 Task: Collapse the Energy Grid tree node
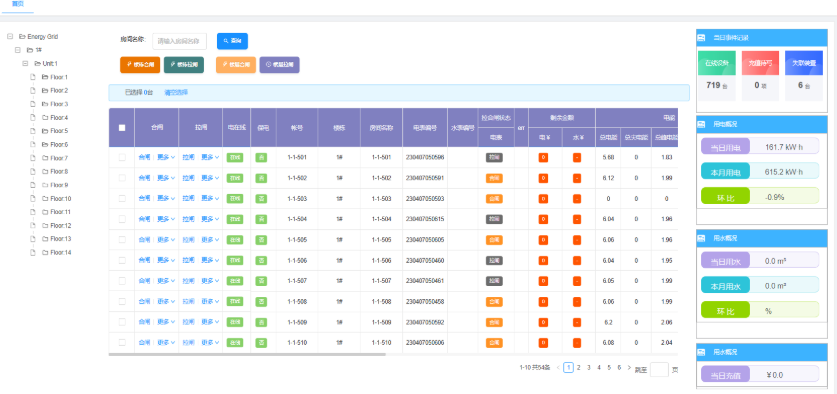click(10, 37)
